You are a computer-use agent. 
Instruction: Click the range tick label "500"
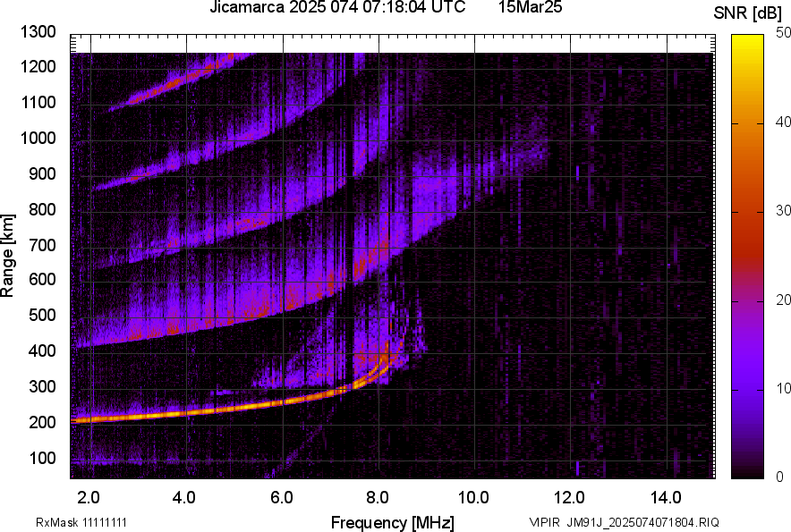42,315
